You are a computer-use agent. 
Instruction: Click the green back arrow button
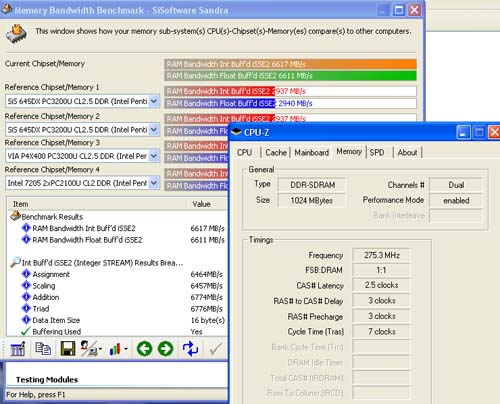pos(144,349)
